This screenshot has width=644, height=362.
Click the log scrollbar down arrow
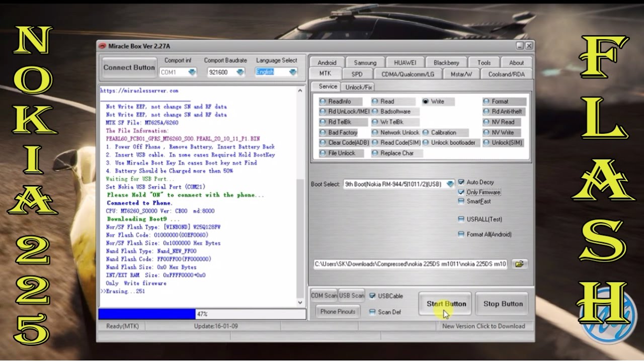301,303
